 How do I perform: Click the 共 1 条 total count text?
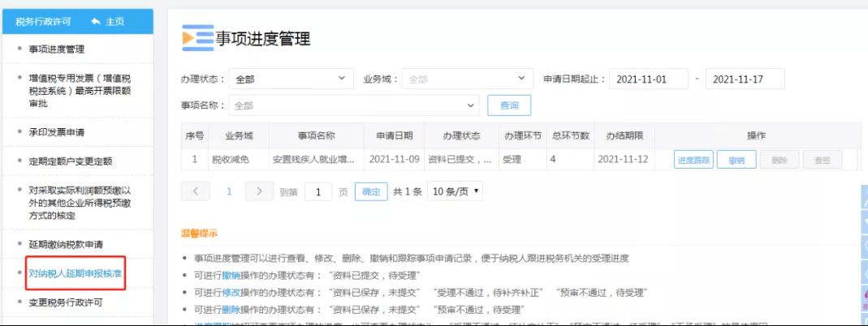click(408, 191)
